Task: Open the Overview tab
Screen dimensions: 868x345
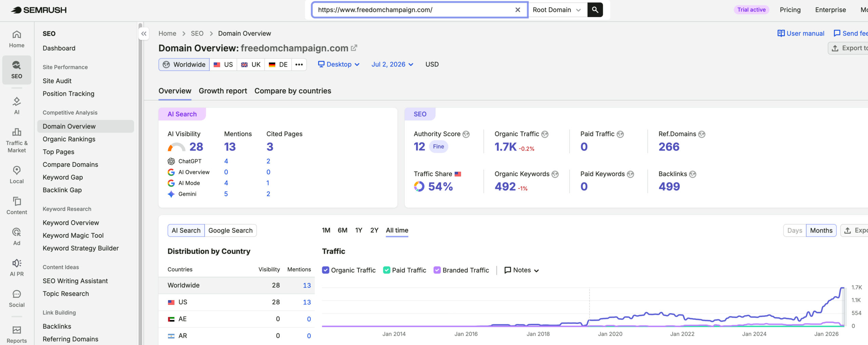Action: (175, 91)
